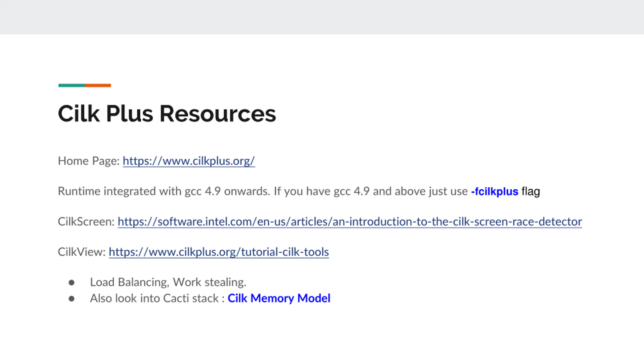Click 'Load Balancing, Work stealing.' bullet text
The width and height of the screenshot is (644, 362).
pyautogui.click(x=168, y=282)
